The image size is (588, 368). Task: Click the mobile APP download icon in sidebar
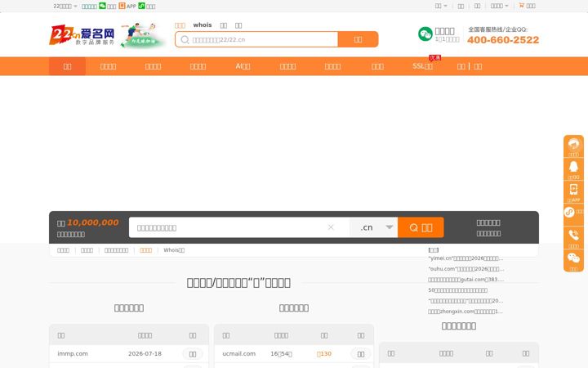(573, 189)
